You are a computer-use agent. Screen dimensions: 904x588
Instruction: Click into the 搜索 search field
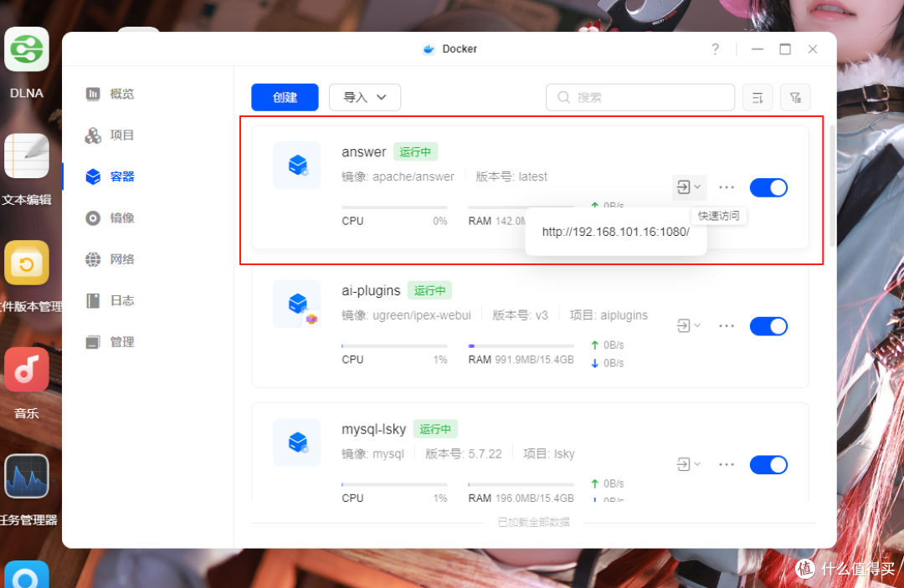(640, 97)
